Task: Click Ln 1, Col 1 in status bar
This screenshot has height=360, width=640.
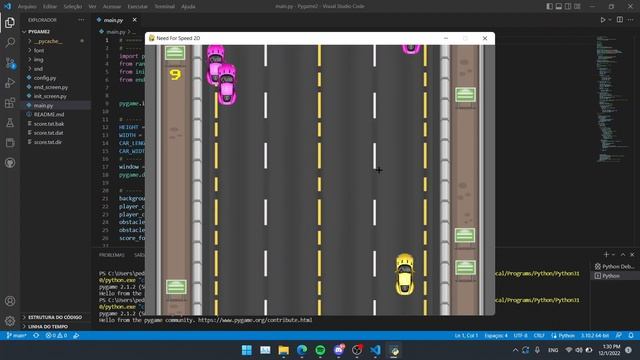Action: (466, 336)
